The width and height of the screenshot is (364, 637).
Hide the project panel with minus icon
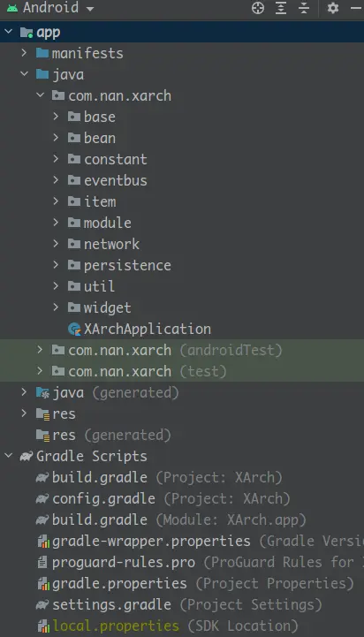(356, 8)
